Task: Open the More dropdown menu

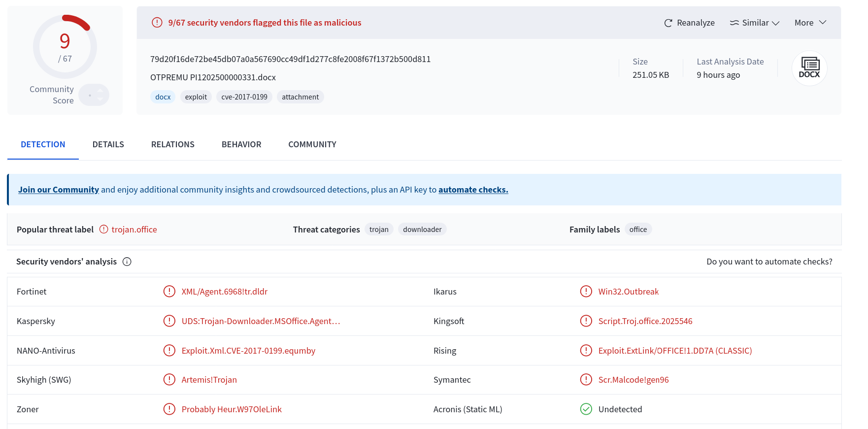Action: point(810,23)
